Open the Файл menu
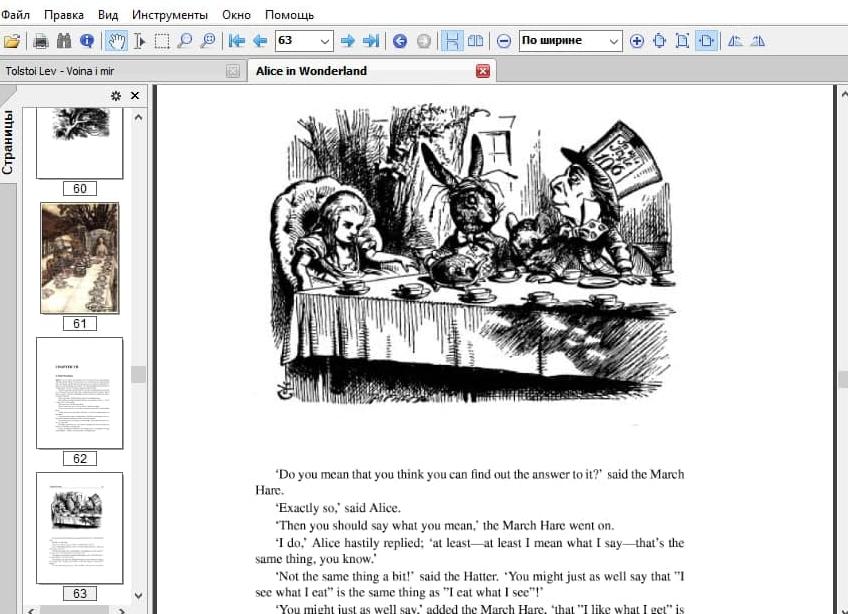Screen dimensions: 848x614 pyautogui.click(x=15, y=15)
